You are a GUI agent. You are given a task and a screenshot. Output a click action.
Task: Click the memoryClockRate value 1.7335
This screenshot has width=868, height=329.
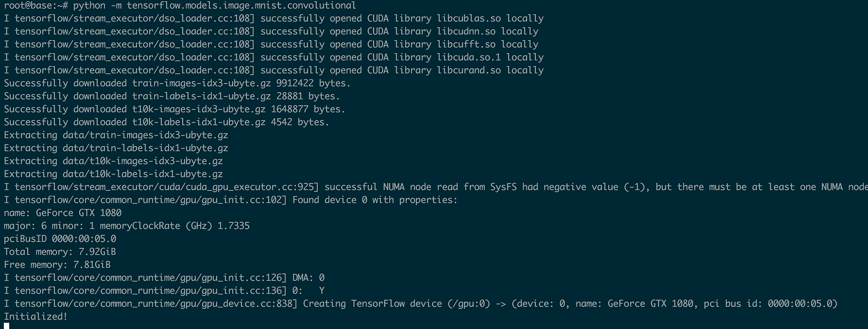pyautogui.click(x=234, y=226)
